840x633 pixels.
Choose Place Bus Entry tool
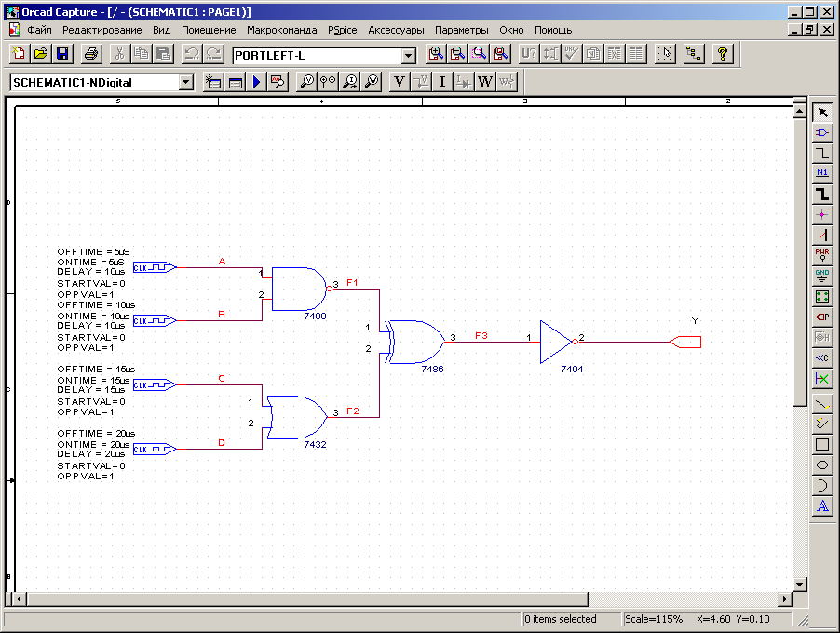coord(822,235)
